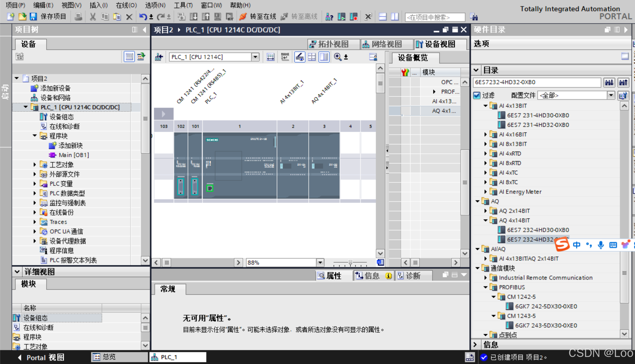Click the show module names NAME icon
The height and width of the screenshot is (364, 635).
click(285, 57)
